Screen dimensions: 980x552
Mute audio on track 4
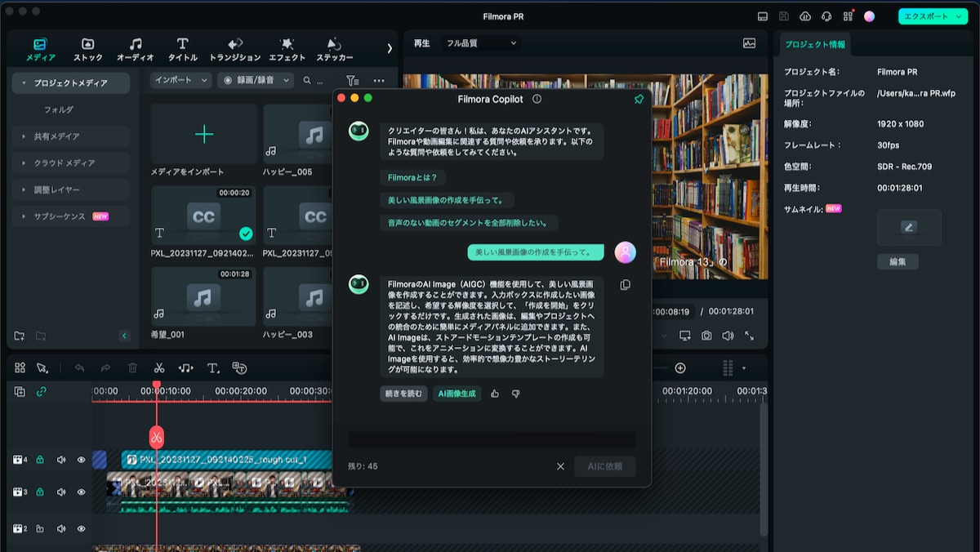click(x=60, y=460)
